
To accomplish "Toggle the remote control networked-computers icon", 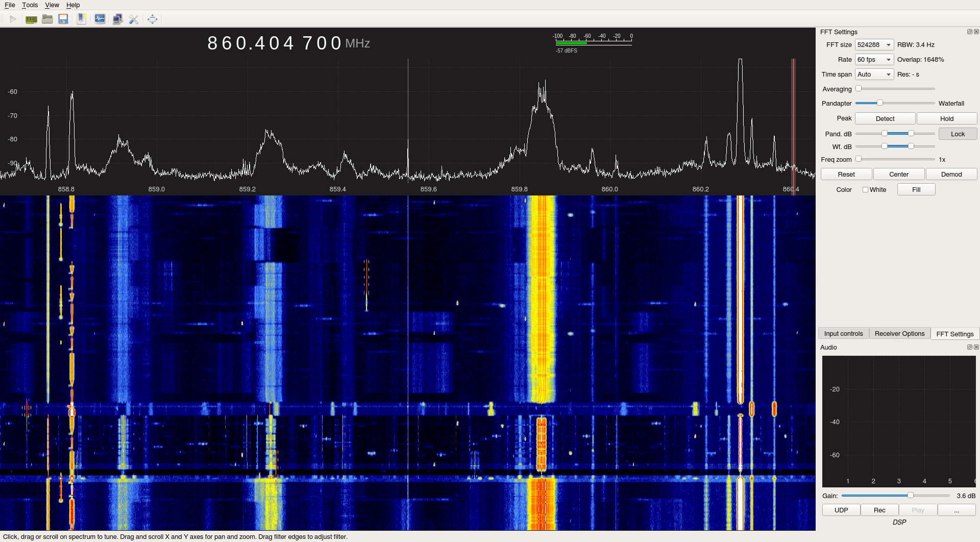I will click(117, 19).
